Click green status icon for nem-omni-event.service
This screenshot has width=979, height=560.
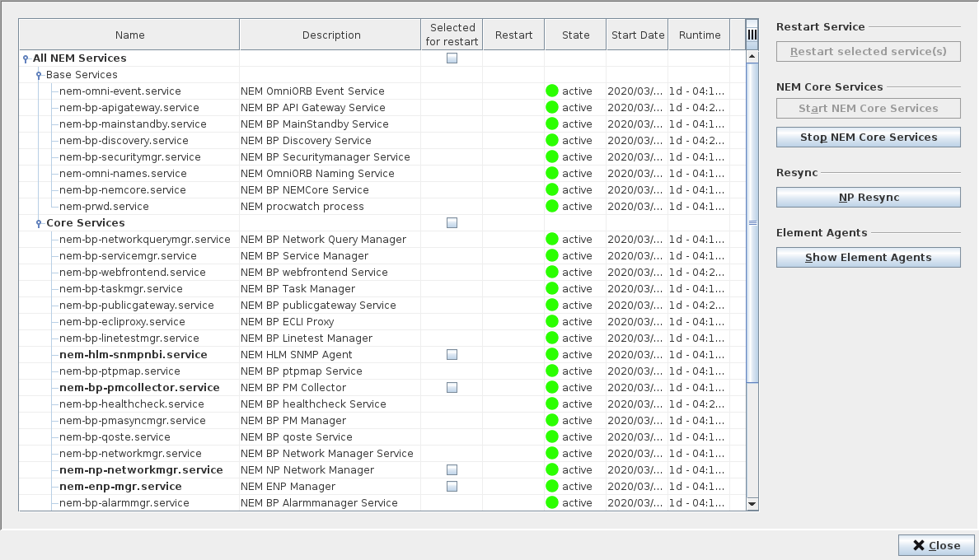click(552, 91)
